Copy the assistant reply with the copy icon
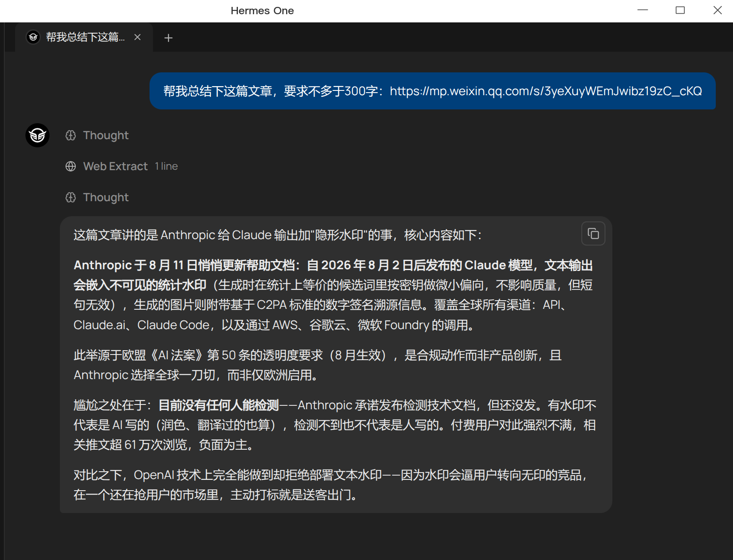733x560 pixels. 593,233
